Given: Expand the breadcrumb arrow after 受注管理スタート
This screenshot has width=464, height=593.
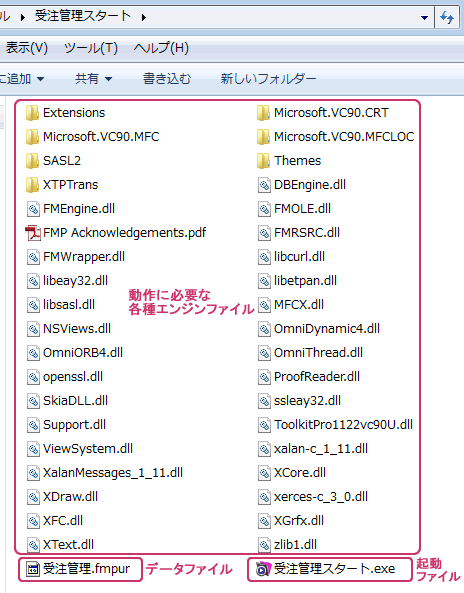Looking at the screenshot, I should (144, 17).
